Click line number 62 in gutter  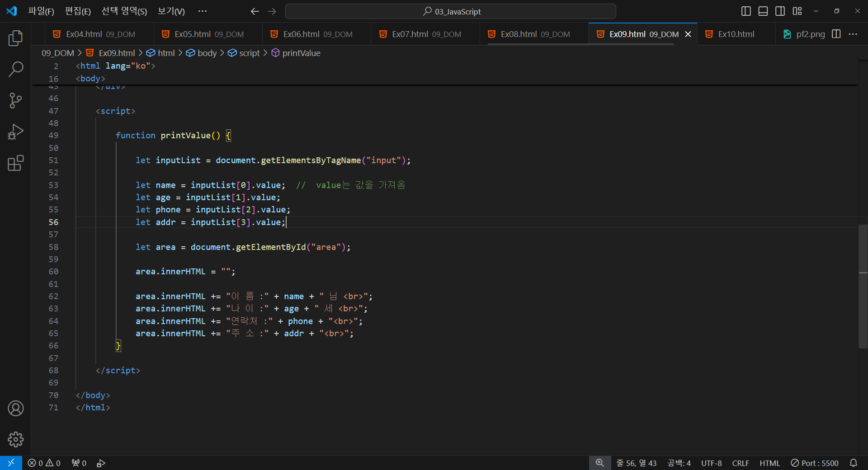click(53, 296)
